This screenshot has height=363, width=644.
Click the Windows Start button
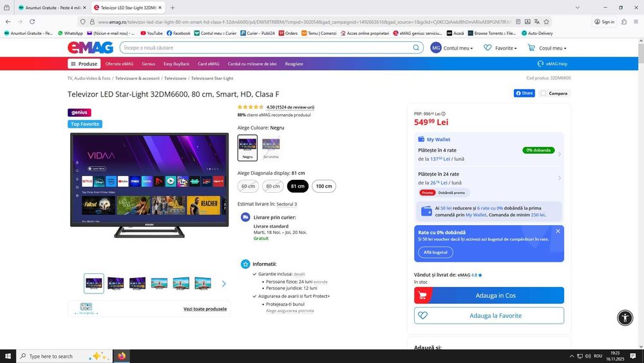tap(8, 356)
